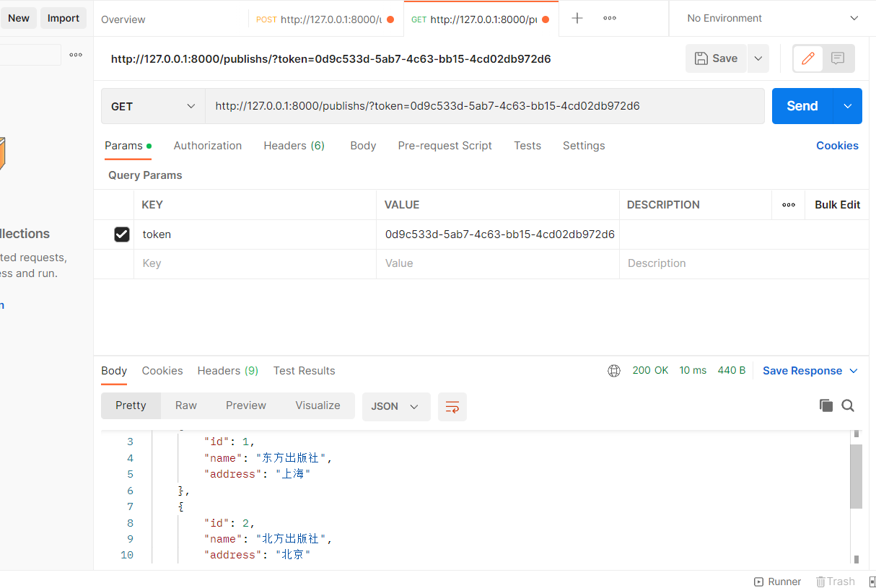Click the copy response icon
Screen dimensions: 876x588
[x=826, y=405]
